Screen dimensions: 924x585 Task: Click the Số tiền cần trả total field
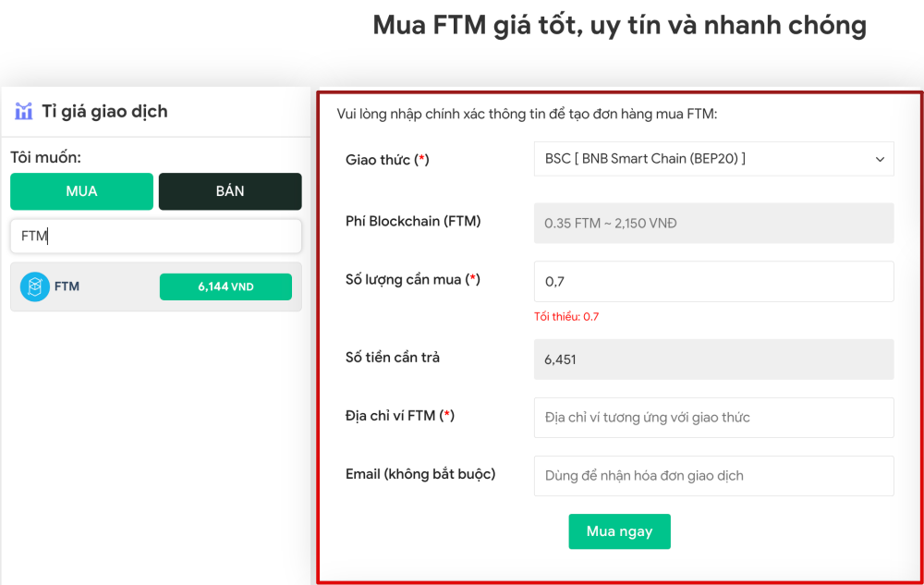click(x=711, y=359)
